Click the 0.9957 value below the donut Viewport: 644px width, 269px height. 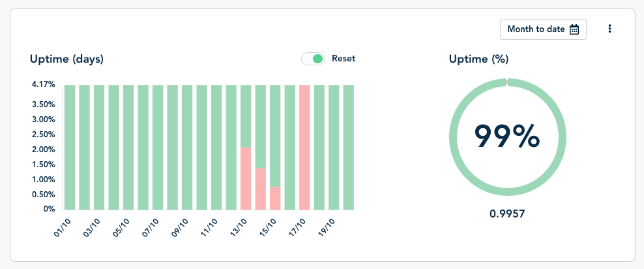506,214
